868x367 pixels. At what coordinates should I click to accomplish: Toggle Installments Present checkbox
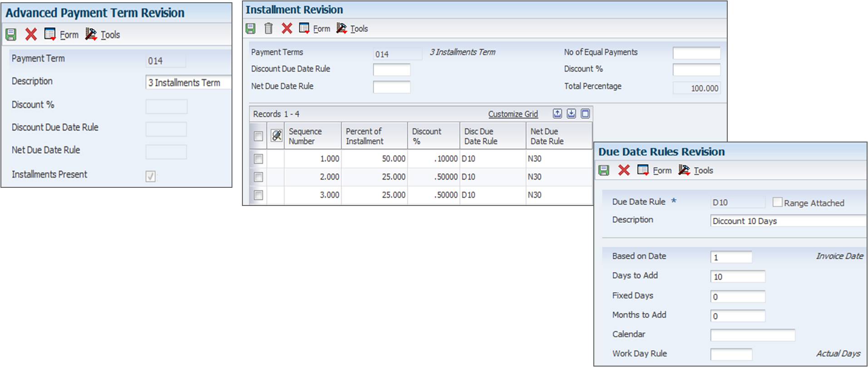151,176
